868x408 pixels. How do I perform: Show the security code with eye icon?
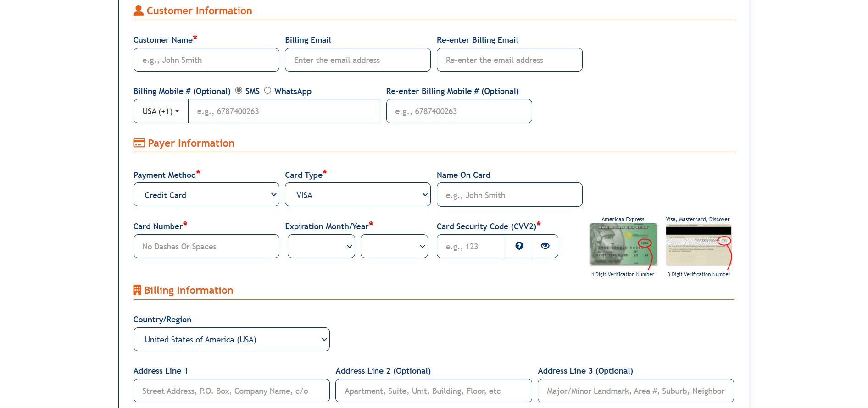[545, 246]
